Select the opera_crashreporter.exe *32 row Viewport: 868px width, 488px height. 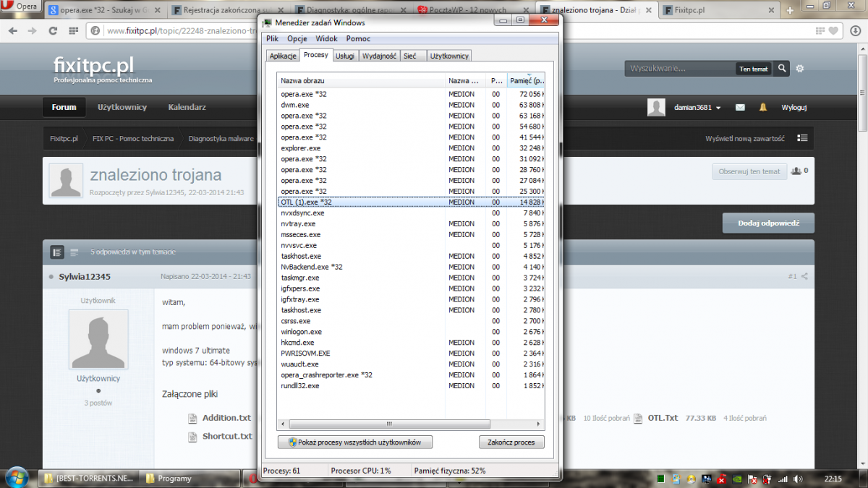point(411,374)
